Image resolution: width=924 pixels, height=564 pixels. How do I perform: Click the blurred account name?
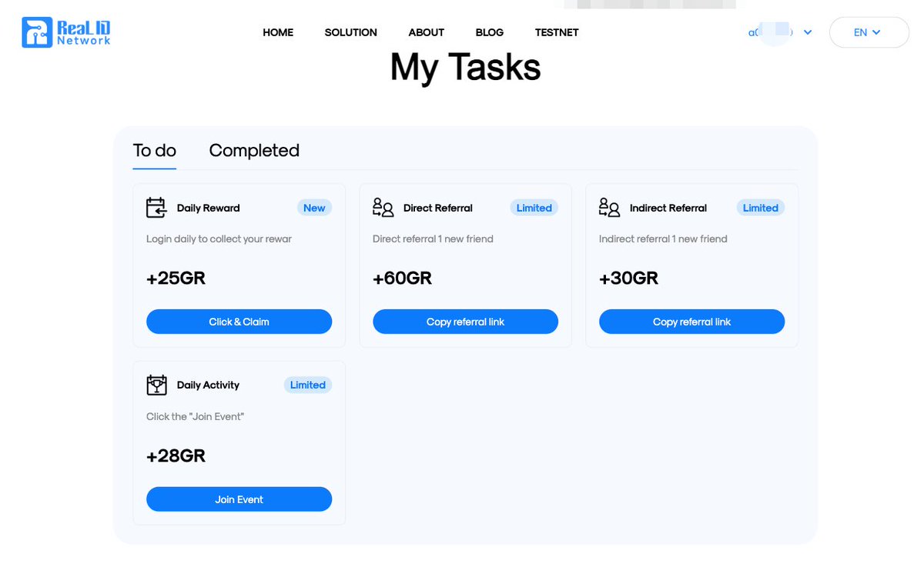click(771, 32)
